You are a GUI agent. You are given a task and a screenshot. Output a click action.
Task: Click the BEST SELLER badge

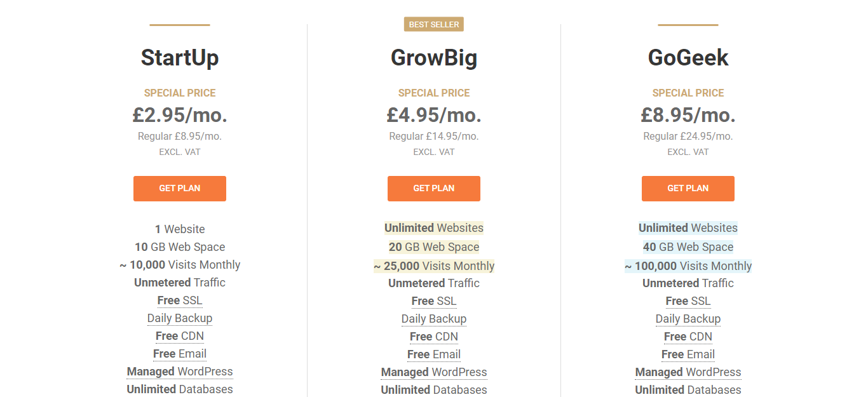[434, 25]
